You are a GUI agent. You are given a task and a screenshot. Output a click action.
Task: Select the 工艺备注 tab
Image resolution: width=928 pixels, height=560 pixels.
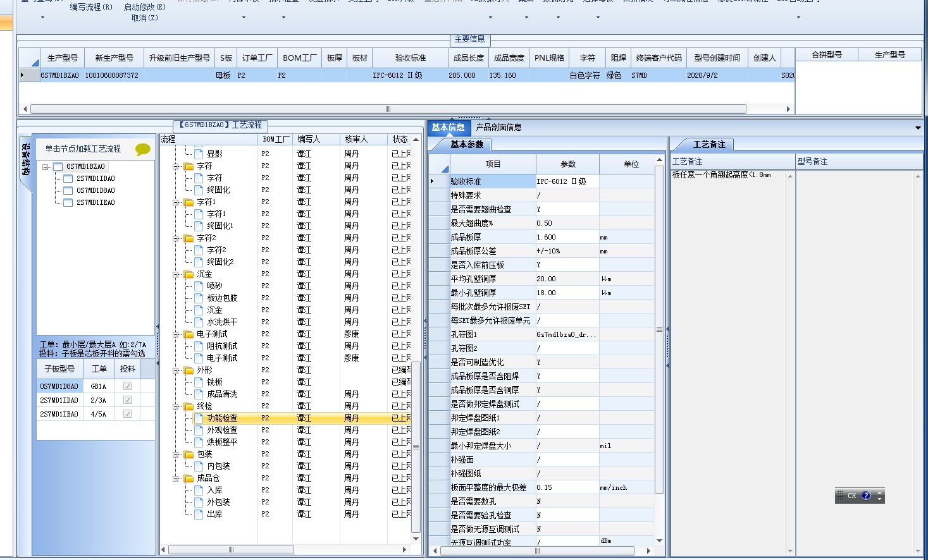tap(708, 145)
